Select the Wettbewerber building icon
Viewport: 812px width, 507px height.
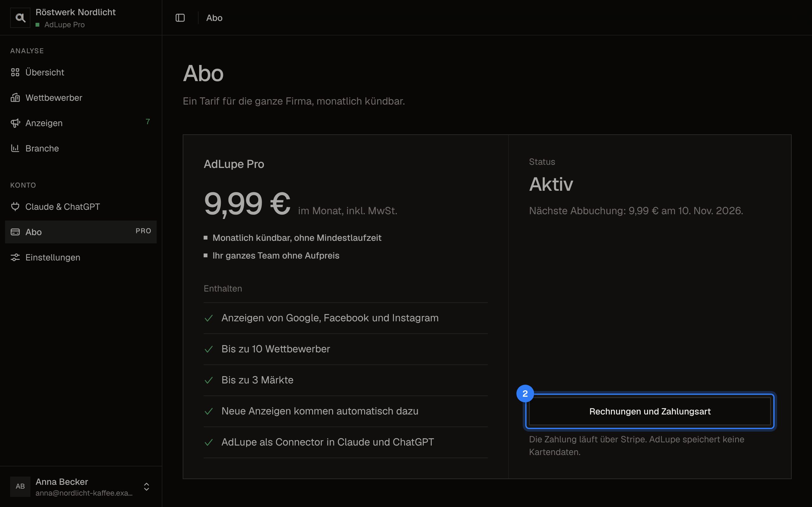pyautogui.click(x=15, y=98)
